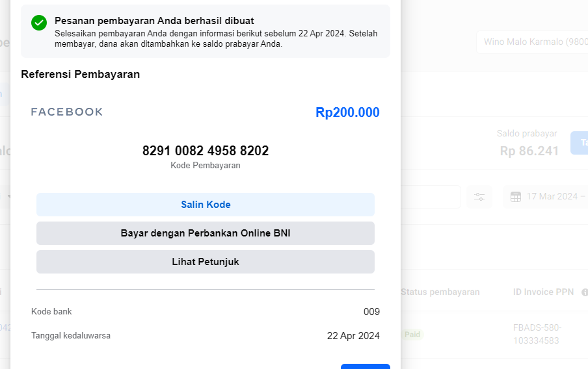
Task: Click the calendar icon in date range
Action: pyautogui.click(x=515, y=197)
